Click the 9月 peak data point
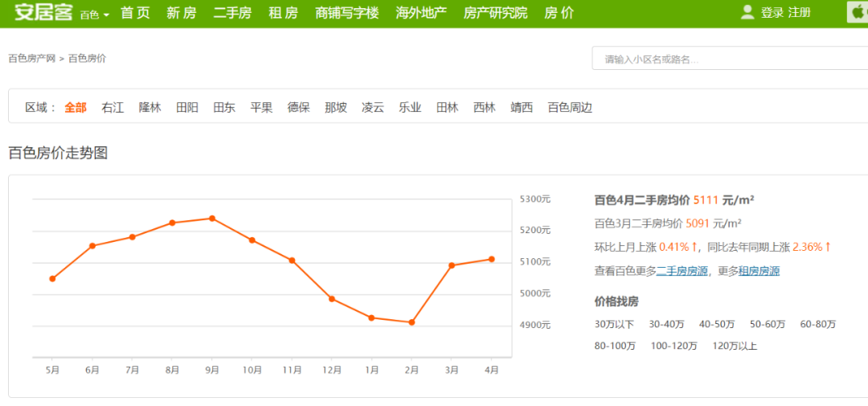The image size is (868, 406). [x=212, y=218]
